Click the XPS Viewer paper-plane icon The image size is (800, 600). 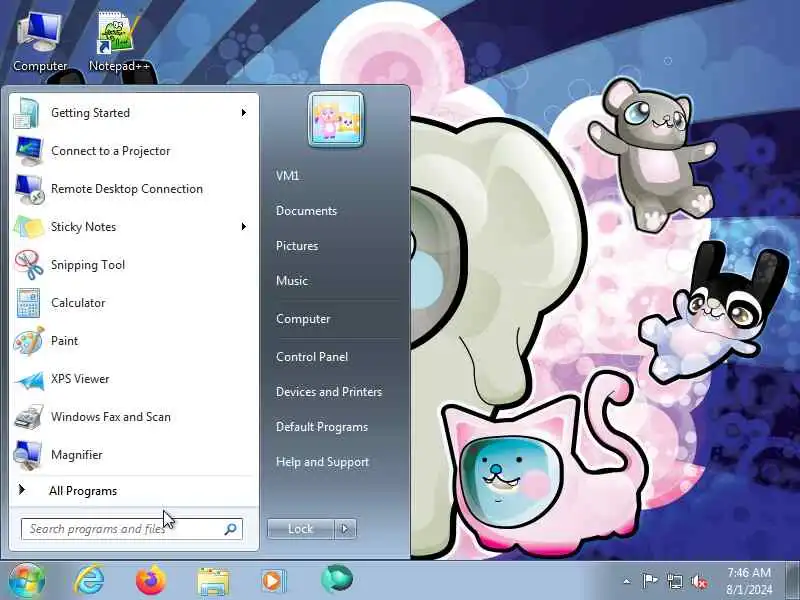tap(29, 380)
